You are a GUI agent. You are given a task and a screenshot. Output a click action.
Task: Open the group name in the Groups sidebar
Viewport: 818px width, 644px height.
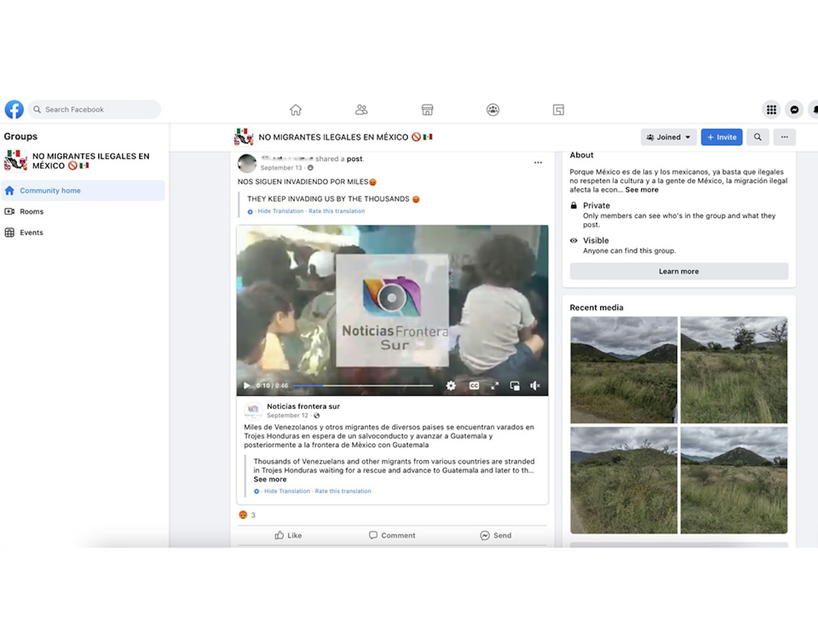coord(91,161)
